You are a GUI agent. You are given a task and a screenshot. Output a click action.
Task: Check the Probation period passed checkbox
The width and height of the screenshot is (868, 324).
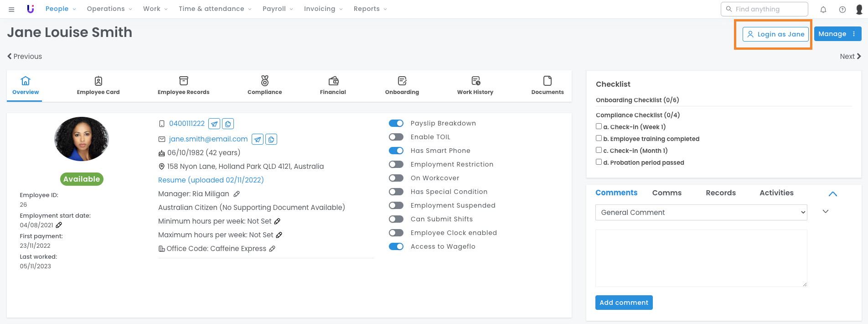point(599,162)
